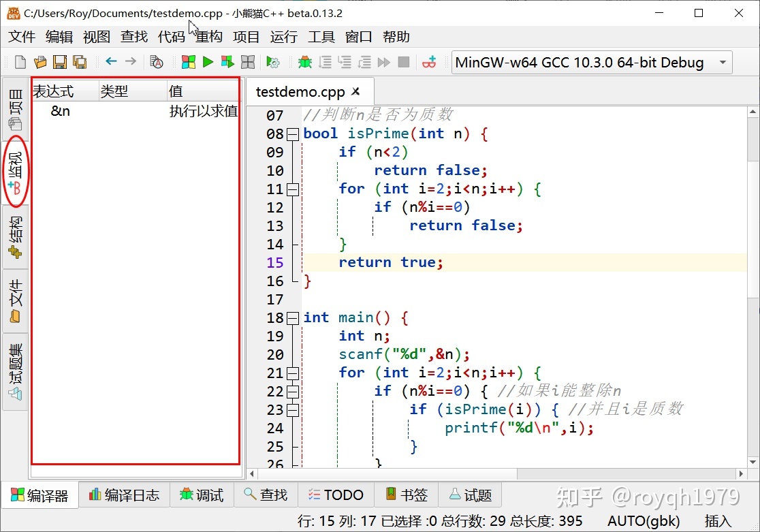
Task: Click the continue debugging fast-forward icon
Action: (384, 62)
